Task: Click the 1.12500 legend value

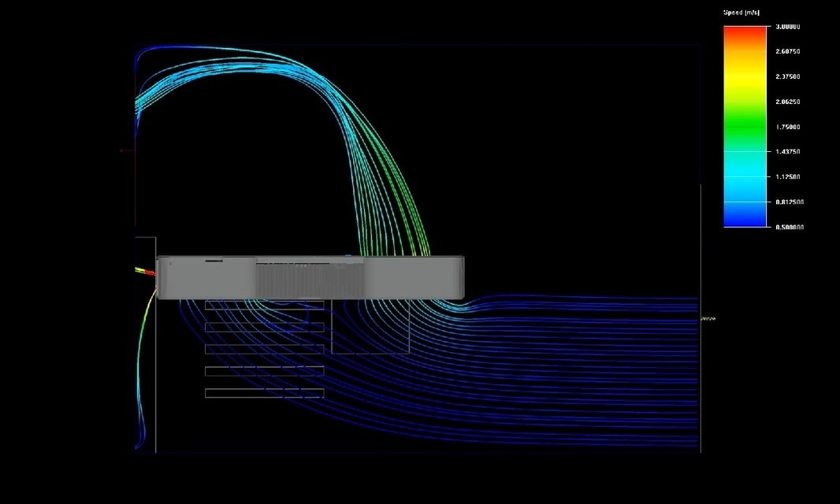Action: click(x=787, y=176)
